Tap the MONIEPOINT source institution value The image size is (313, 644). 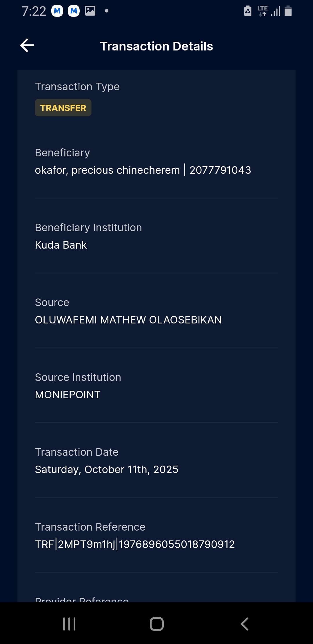[x=68, y=395]
